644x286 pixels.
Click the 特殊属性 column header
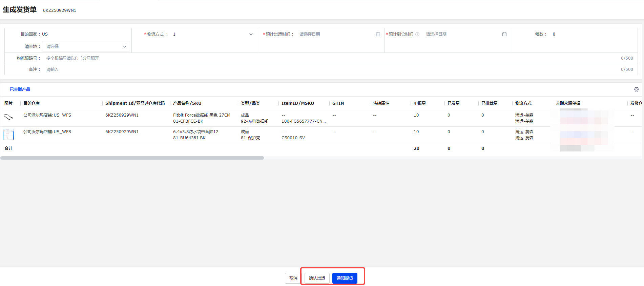[x=381, y=103]
